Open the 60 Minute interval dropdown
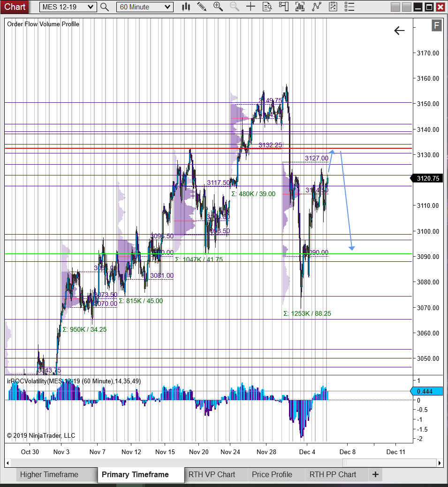The height and width of the screenshot is (487, 448). coord(144,7)
